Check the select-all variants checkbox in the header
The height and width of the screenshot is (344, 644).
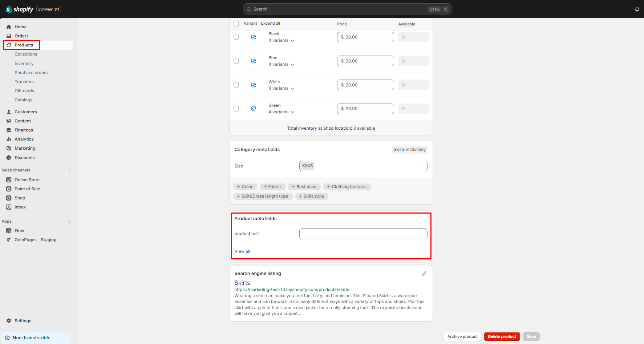(x=236, y=23)
